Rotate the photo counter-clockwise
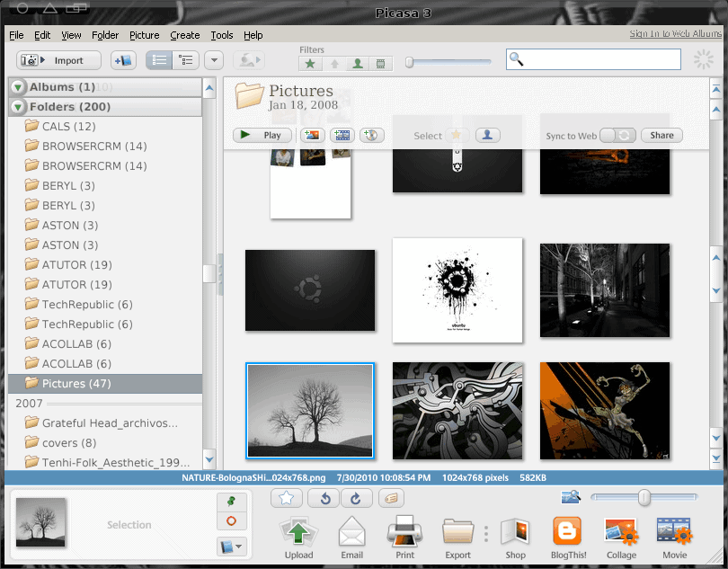 (x=325, y=498)
